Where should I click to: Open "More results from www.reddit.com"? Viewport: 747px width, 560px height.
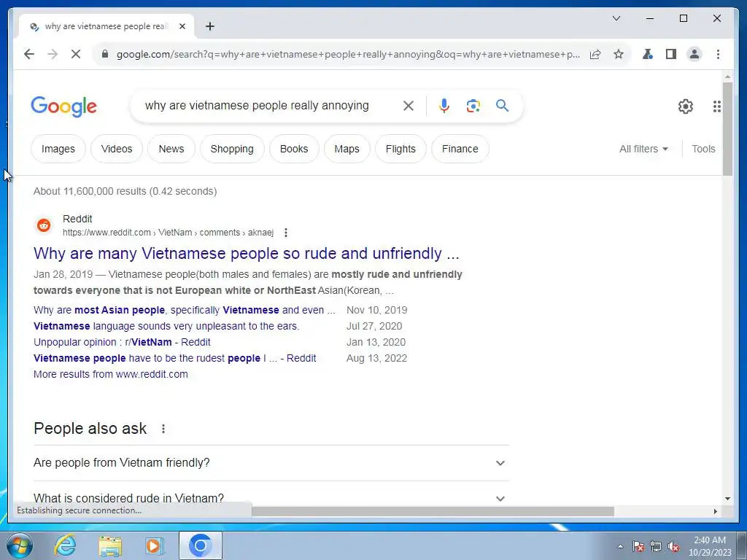coord(111,374)
